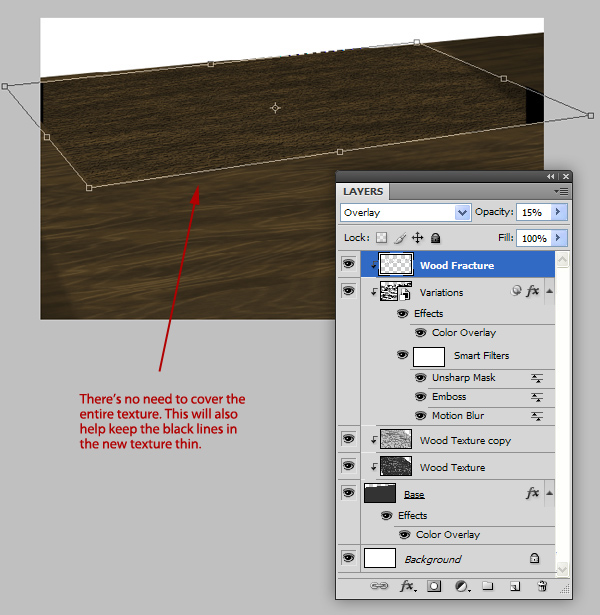Select the Base layer name
The image size is (600, 615).
pos(414,495)
